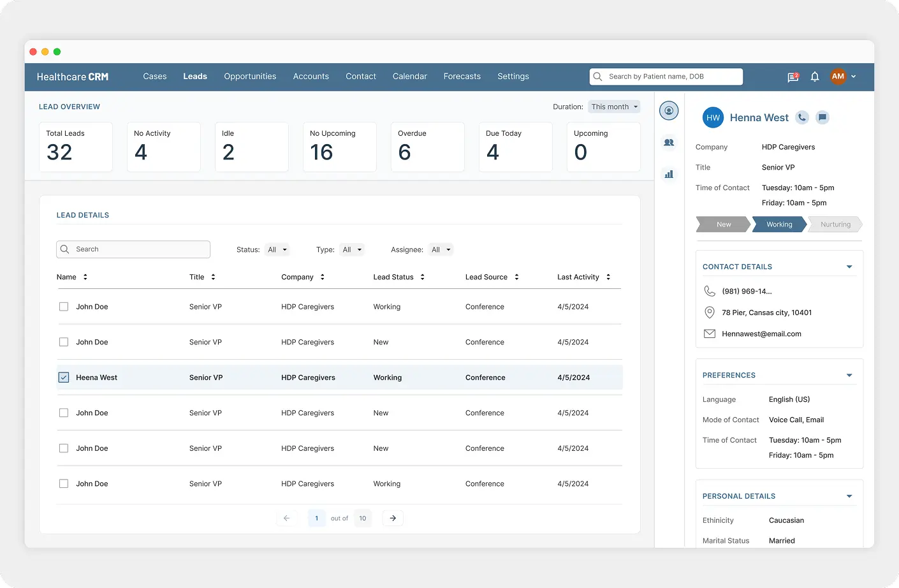Open the analytics bar chart icon
The width and height of the screenshot is (899, 588).
click(668, 173)
